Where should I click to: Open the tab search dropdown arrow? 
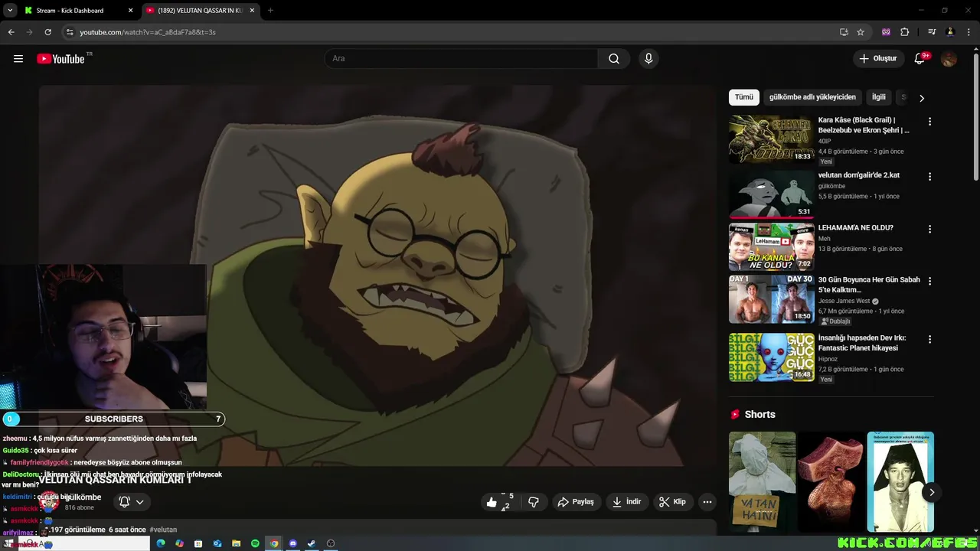(x=10, y=11)
